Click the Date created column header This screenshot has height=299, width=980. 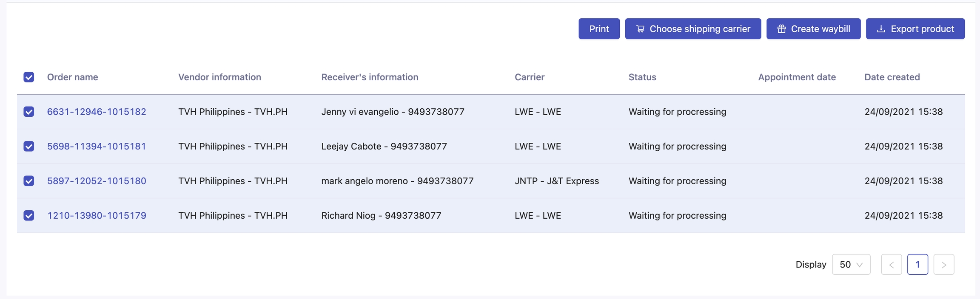pos(892,77)
